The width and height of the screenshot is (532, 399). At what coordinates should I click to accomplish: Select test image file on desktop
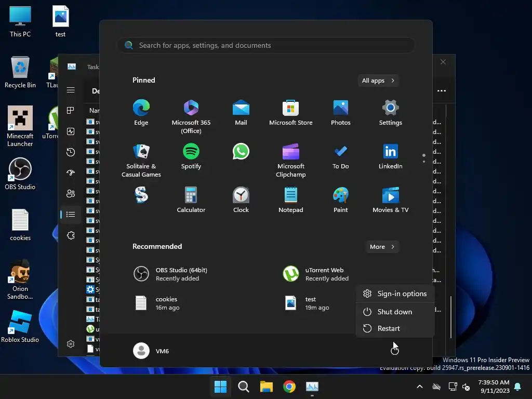click(60, 21)
